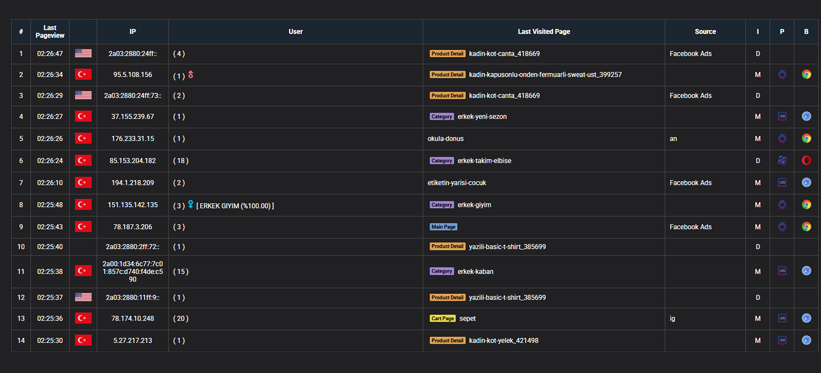Click the user count (18) in row 6
This screenshot has width=821, height=373.
coord(181,161)
